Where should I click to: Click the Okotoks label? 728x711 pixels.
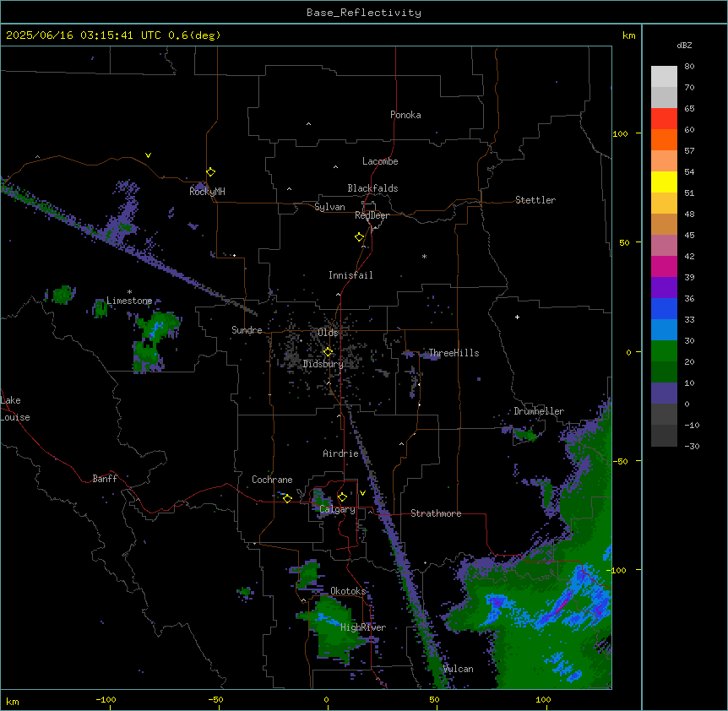(348, 591)
